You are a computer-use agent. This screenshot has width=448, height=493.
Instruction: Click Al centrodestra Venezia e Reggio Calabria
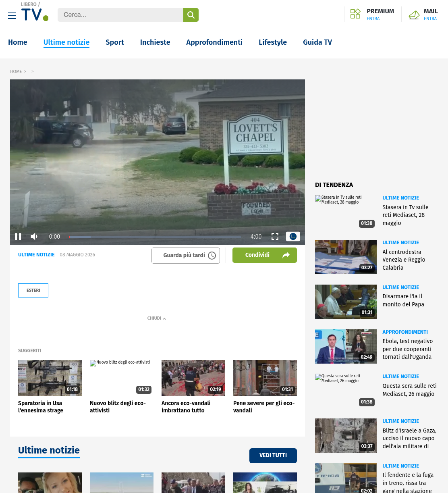click(404, 260)
